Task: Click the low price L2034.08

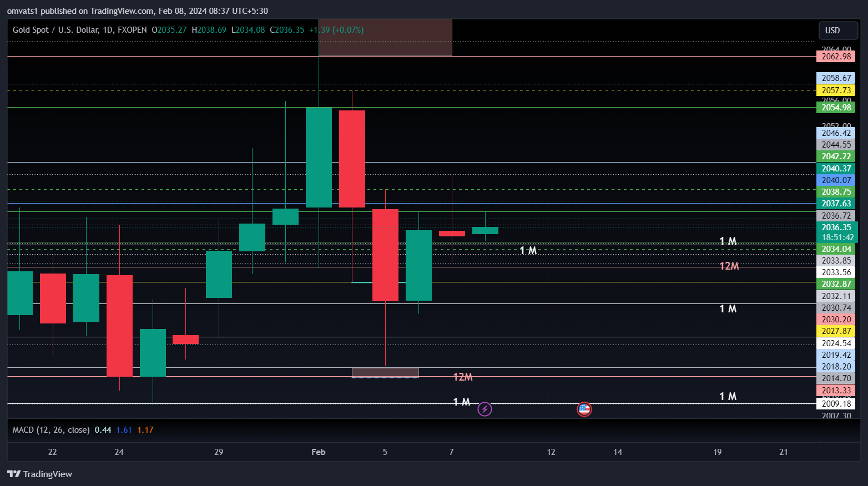Action: click(248, 30)
